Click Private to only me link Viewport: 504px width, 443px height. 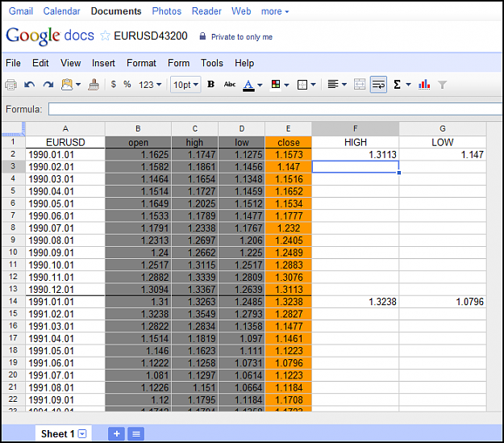242,37
